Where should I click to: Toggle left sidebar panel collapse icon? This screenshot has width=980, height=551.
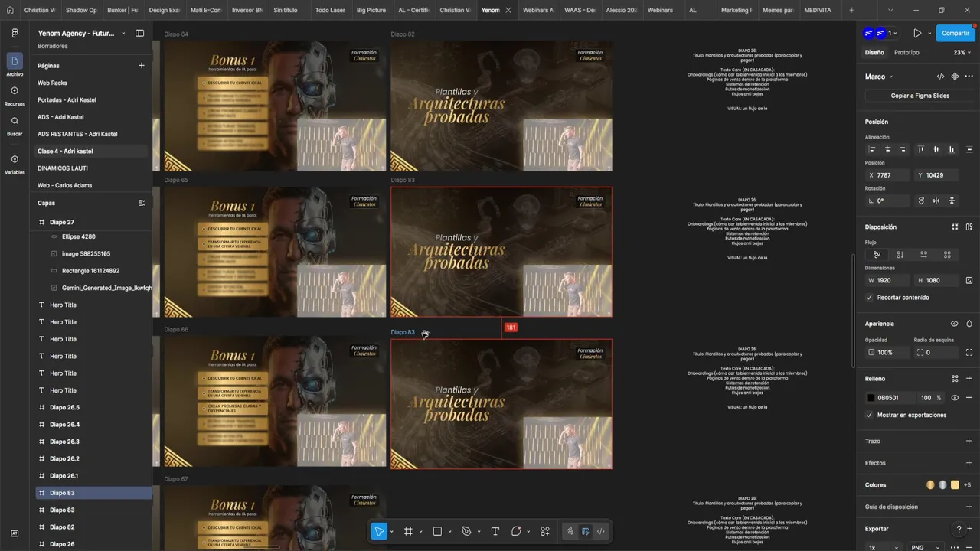tap(139, 34)
